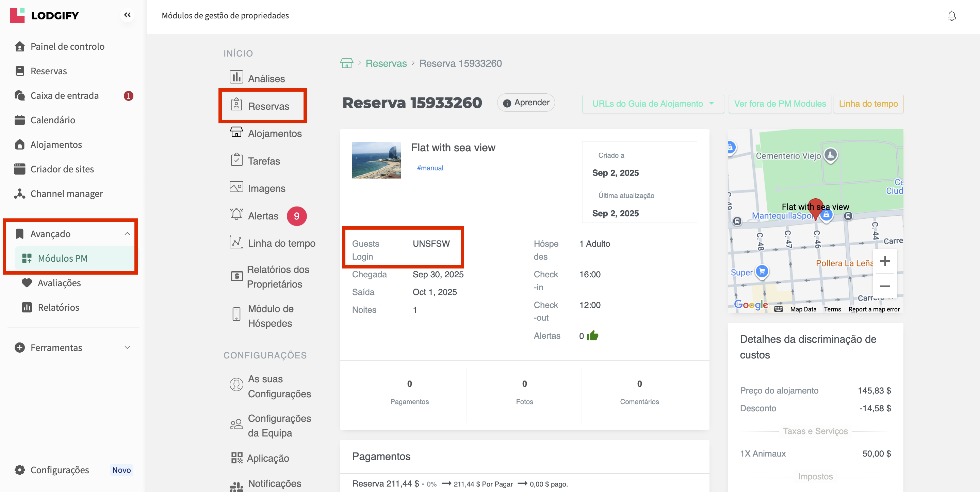Collapse the Avançado section
Screen dimensions: 980x492
click(x=127, y=234)
